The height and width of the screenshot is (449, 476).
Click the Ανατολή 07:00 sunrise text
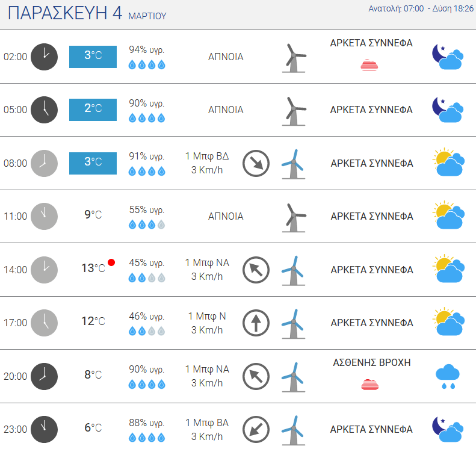coord(396,9)
